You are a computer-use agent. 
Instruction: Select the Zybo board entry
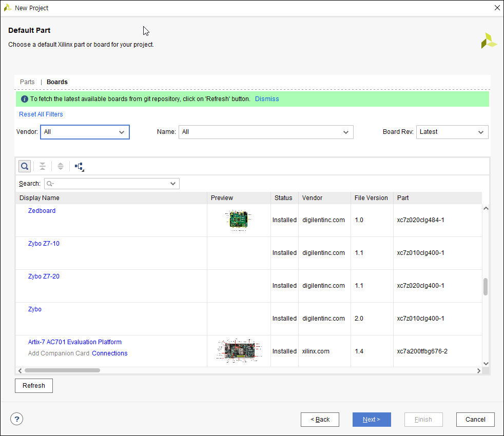coord(35,309)
